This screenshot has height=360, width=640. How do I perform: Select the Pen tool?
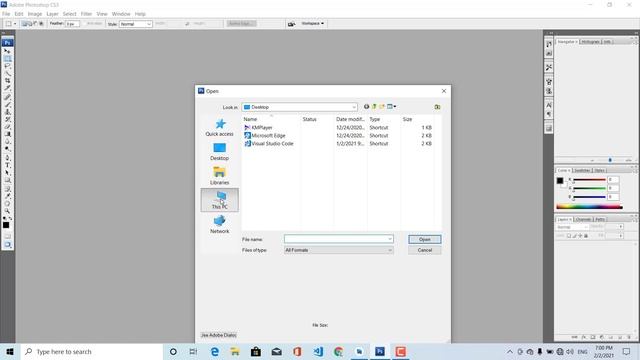(7, 158)
